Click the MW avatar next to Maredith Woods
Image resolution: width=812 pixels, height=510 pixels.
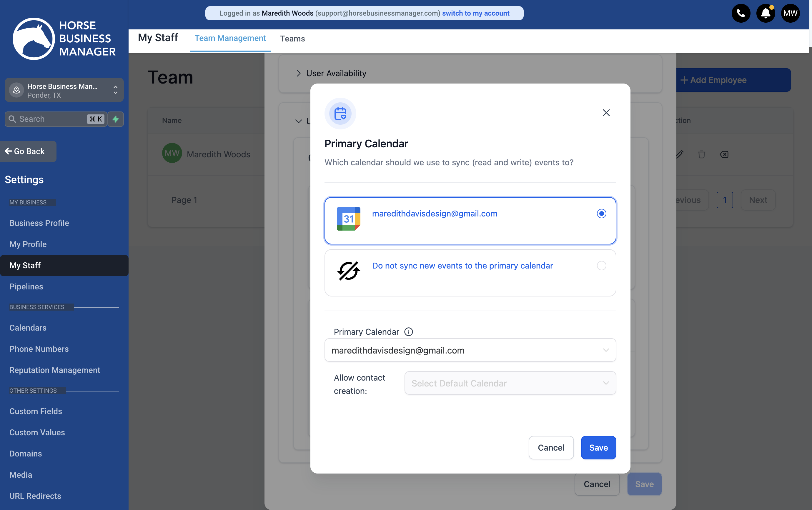[x=172, y=153]
